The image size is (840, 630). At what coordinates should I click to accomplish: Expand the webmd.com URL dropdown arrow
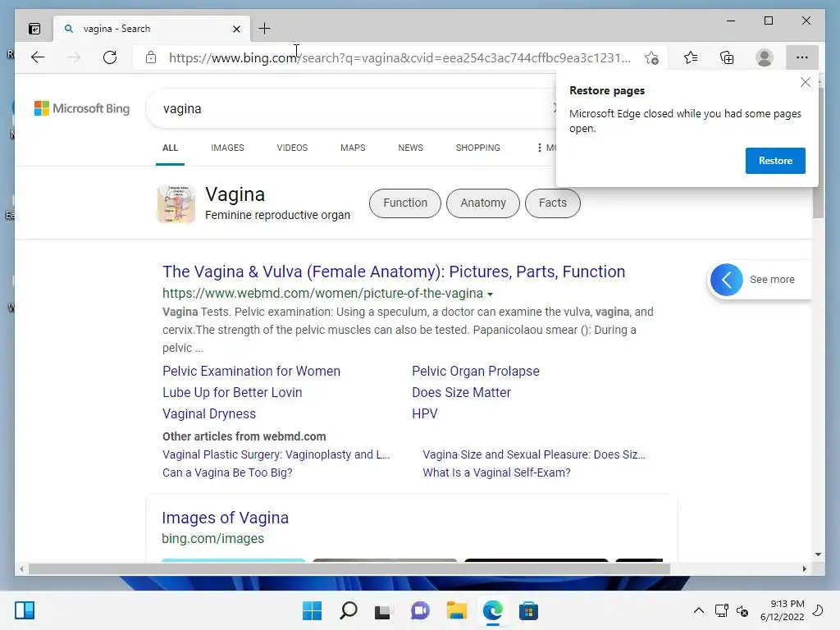point(490,294)
